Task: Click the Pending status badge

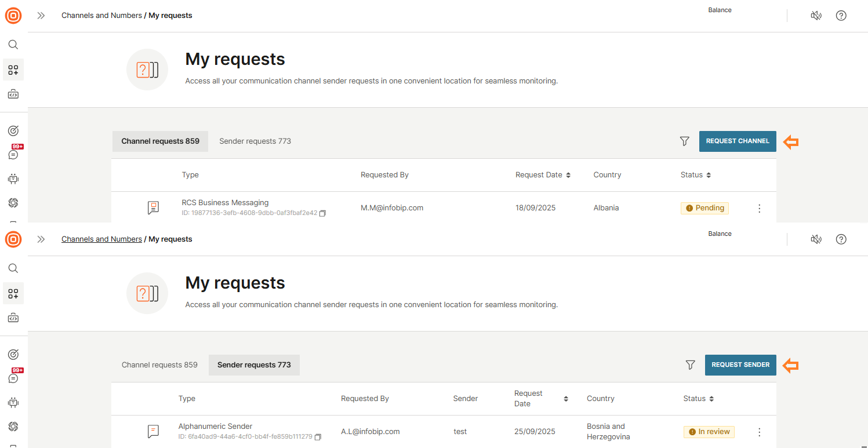Action: click(x=704, y=208)
